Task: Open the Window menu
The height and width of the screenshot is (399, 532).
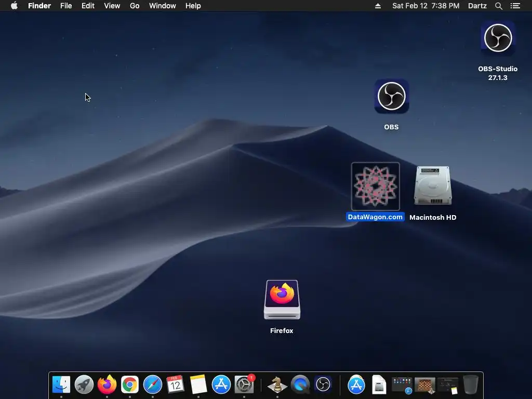Action: (163, 6)
